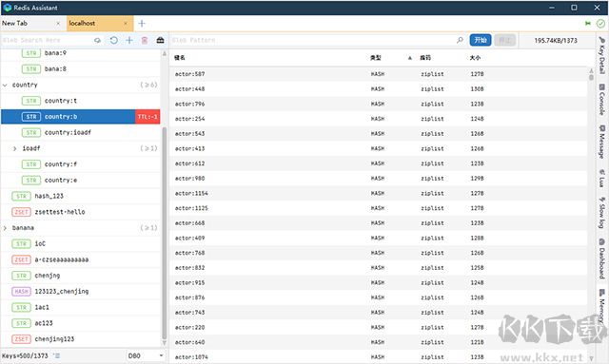Select the bana:8 key
This screenshot has width=609, height=364.
80,69
